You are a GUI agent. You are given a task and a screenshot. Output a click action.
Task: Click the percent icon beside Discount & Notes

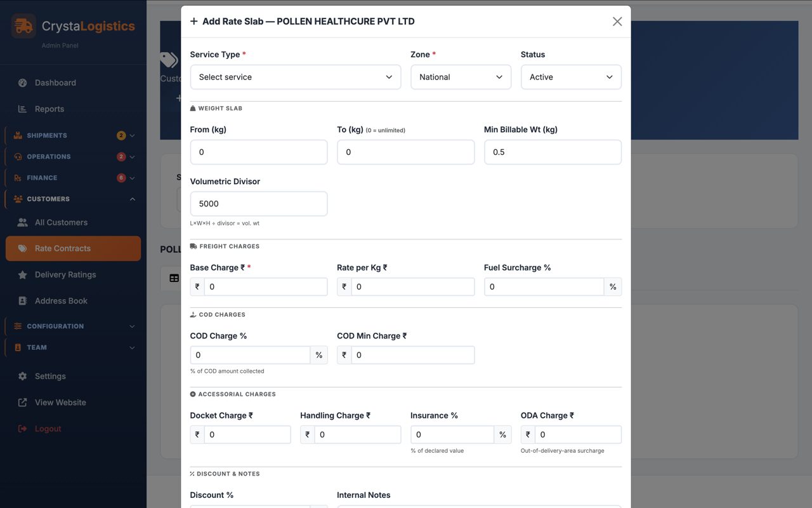192,474
